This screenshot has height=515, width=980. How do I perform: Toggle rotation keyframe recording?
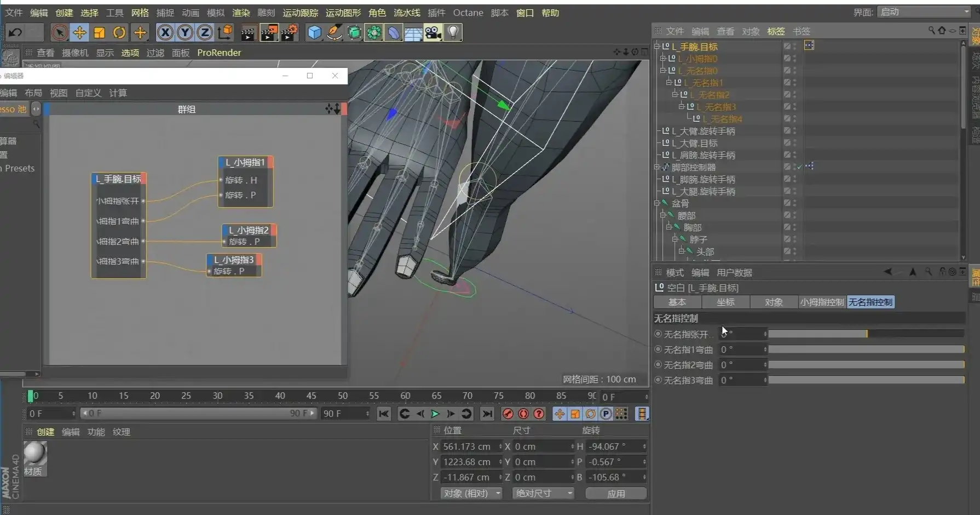pyautogui.click(x=591, y=414)
